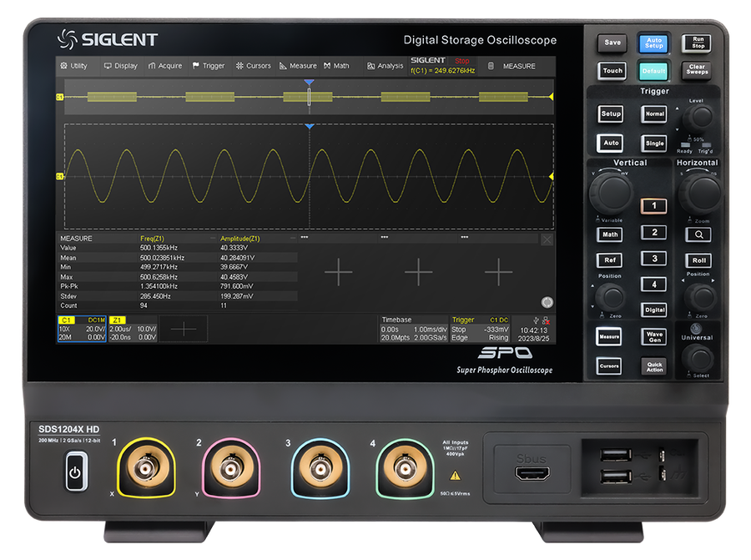Open the on-screen Math menu
This screenshot has width=751, height=560.
pyautogui.click(x=336, y=66)
